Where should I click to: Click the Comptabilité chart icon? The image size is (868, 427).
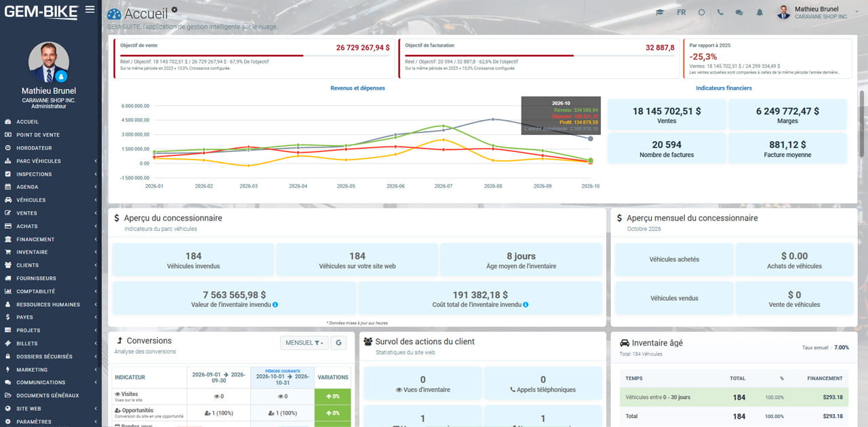[7, 291]
